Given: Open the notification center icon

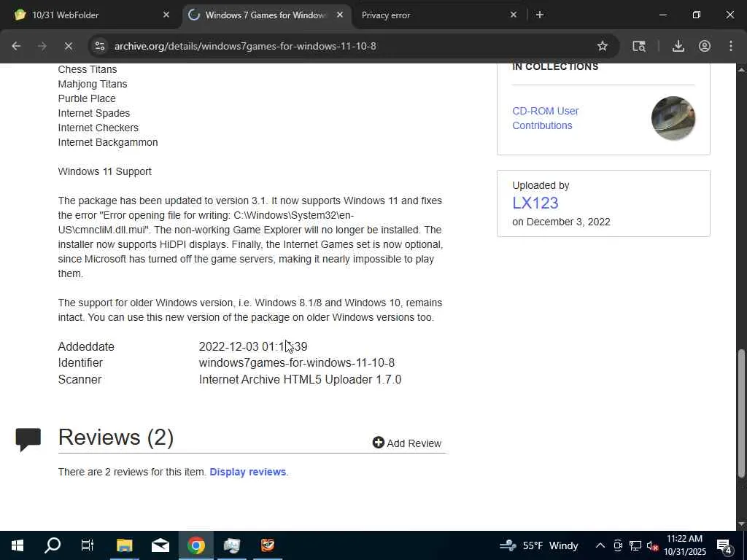Looking at the screenshot, I should tap(724, 545).
